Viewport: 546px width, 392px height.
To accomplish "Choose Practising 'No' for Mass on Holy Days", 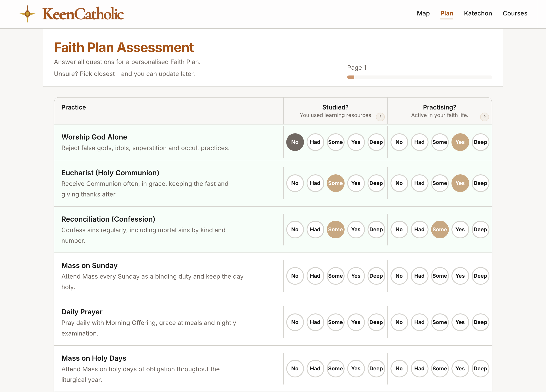I will click(399, 369).
